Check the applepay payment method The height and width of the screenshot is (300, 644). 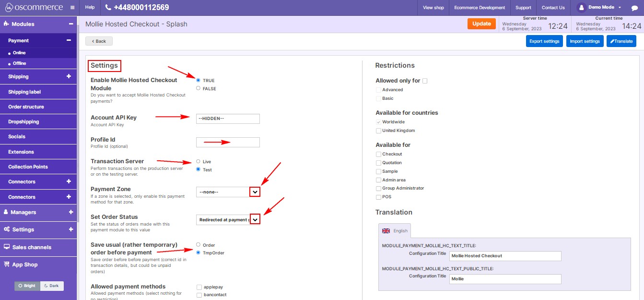[199, 287]
